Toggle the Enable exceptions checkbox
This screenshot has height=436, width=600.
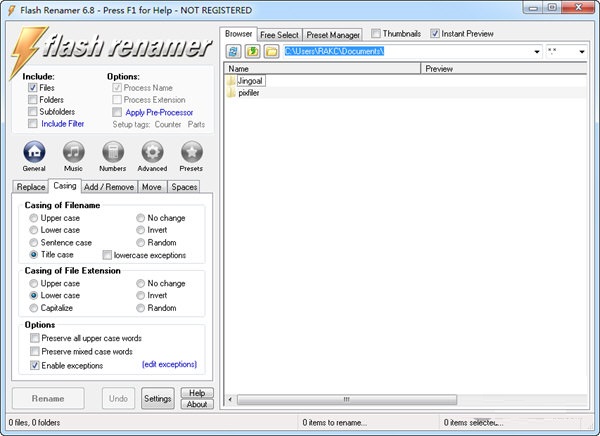pos(35,365)
